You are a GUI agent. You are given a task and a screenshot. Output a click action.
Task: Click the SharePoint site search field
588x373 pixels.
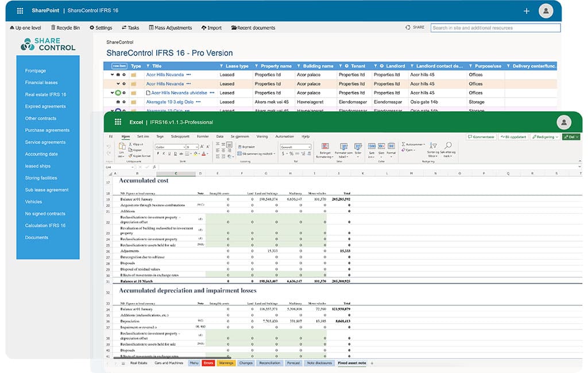496,28
